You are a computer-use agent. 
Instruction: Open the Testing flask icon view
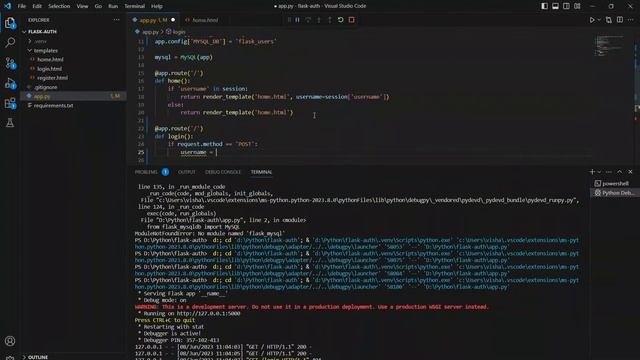pos(10,122)
